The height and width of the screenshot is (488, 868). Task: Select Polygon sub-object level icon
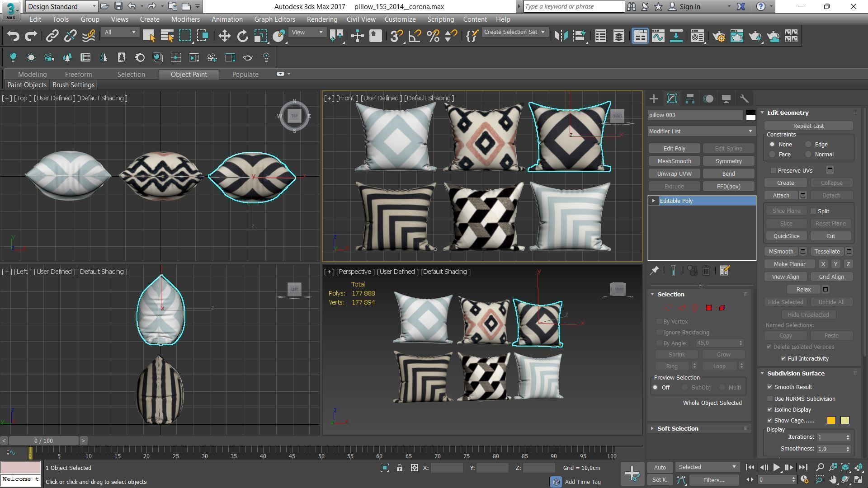pyautogui.click(x=709, y=308)
